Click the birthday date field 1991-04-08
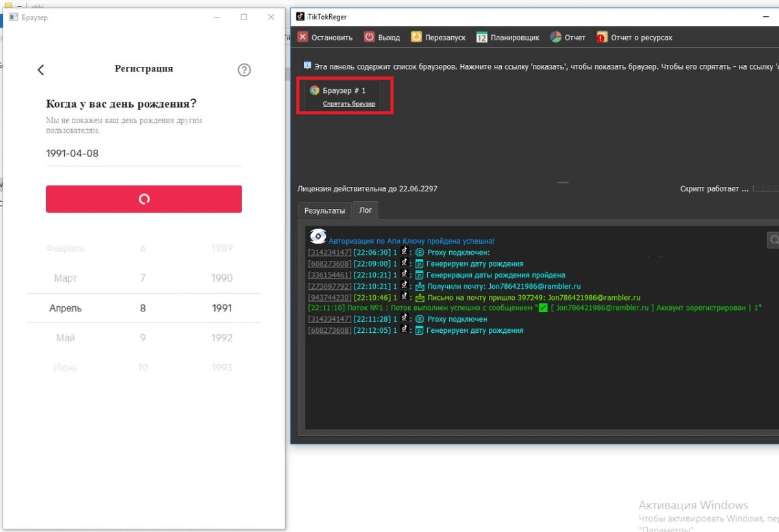This screenshot has width=779, height=532. (143, 154)
